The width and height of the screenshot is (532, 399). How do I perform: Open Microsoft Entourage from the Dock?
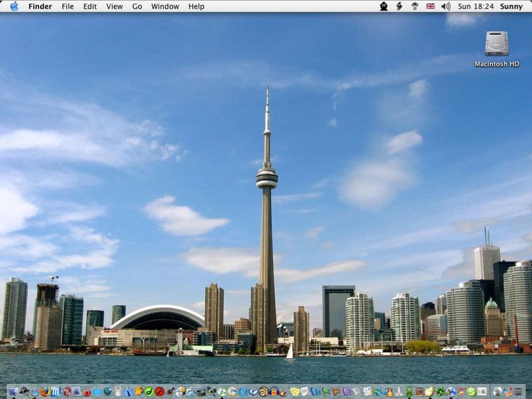[x=347, y=392]
